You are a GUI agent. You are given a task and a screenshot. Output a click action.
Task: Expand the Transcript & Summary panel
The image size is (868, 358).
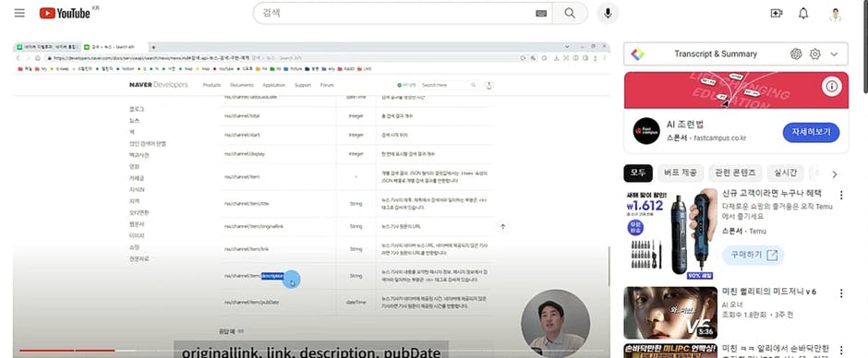(x=834, y=54)
